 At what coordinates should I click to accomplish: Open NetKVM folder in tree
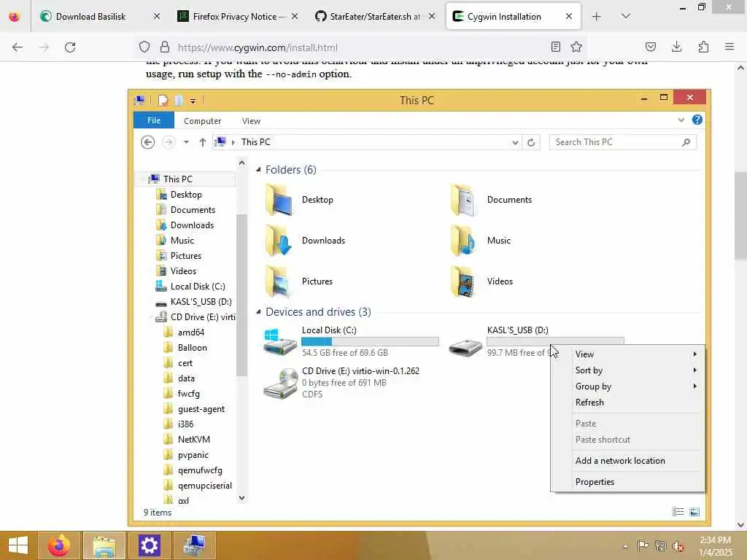193,440
